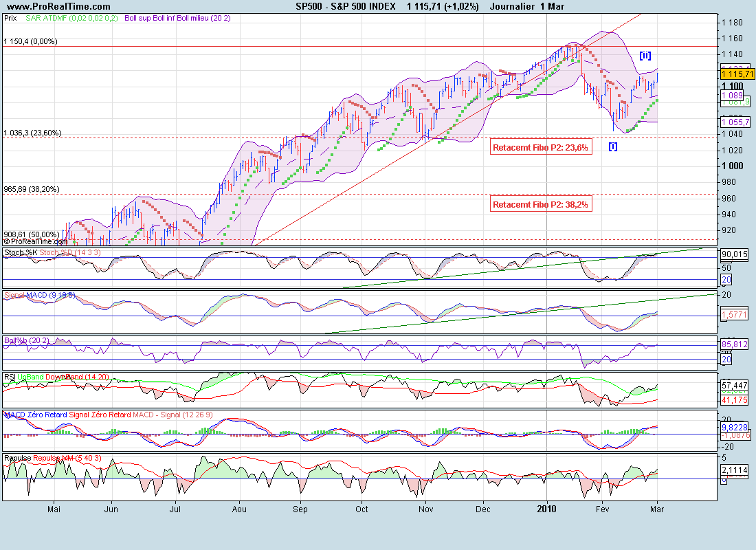This screenshot has width=756, height=550.
Task: Click the SAR ATDMF (0,02 0,02 0,2) indicator label
Action: tap(72, 18)
